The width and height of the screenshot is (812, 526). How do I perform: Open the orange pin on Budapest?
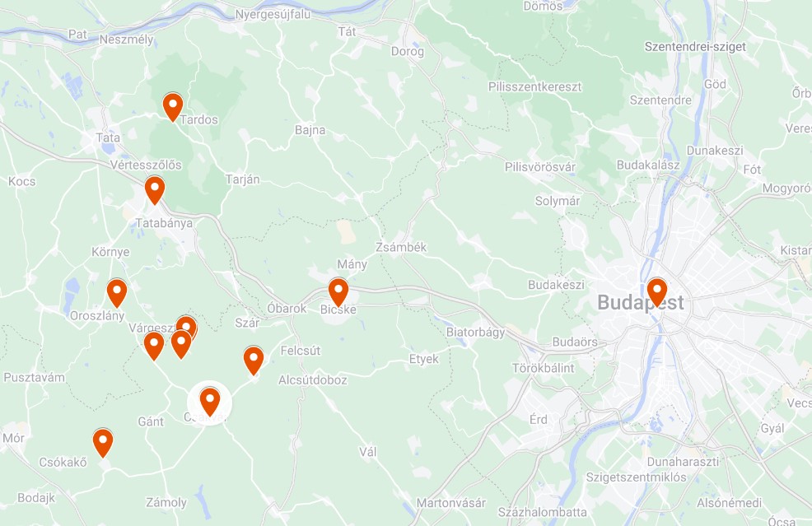(x=657, y=291)
